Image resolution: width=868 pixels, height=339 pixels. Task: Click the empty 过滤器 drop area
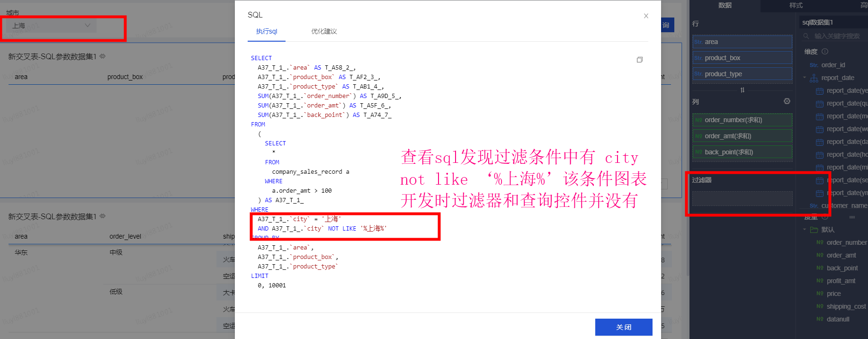tap(742, 198)
